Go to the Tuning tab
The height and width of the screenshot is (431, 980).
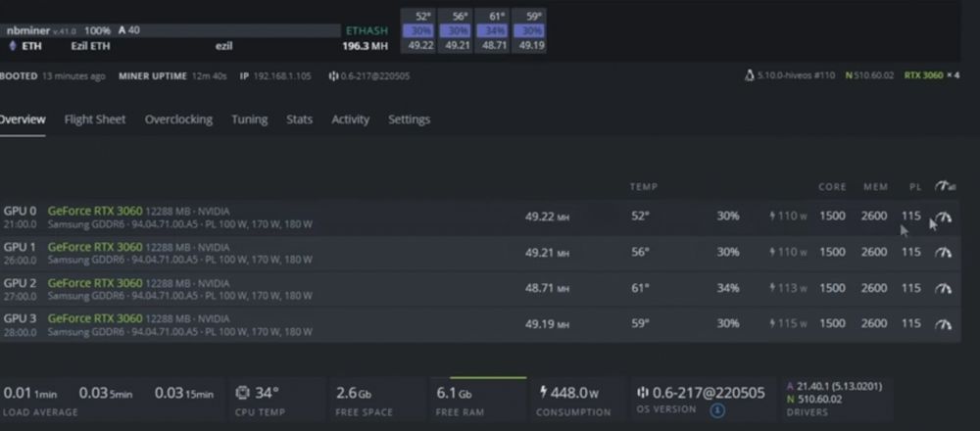tap(249, 120)
